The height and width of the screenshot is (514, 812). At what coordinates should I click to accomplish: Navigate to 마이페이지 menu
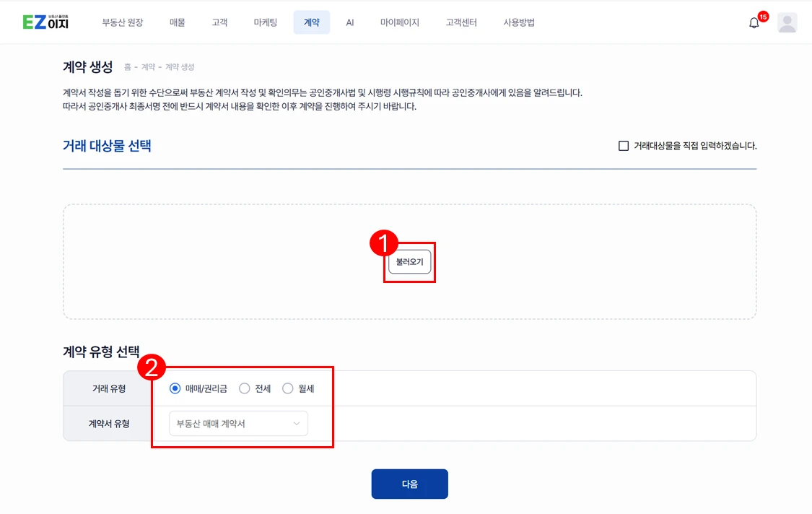point(400,22)
